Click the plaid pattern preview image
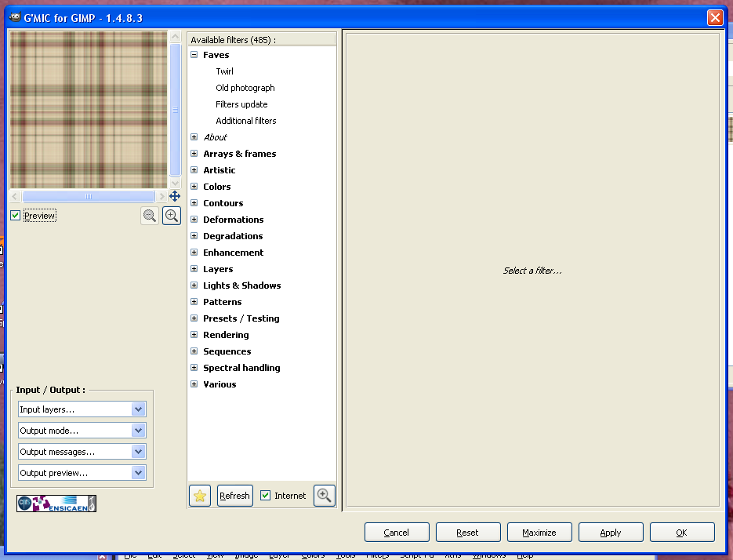Image resolution: width=733 pixels, height=560 pixels. 89,110
